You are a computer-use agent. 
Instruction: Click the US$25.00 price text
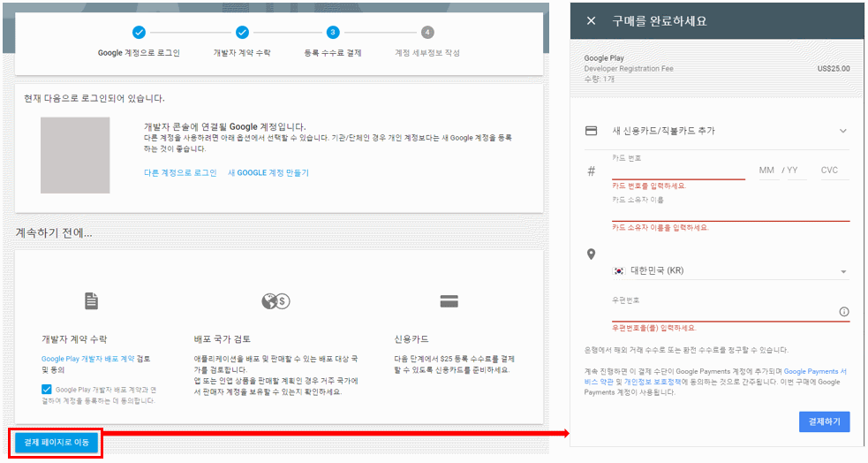point(834,69)
